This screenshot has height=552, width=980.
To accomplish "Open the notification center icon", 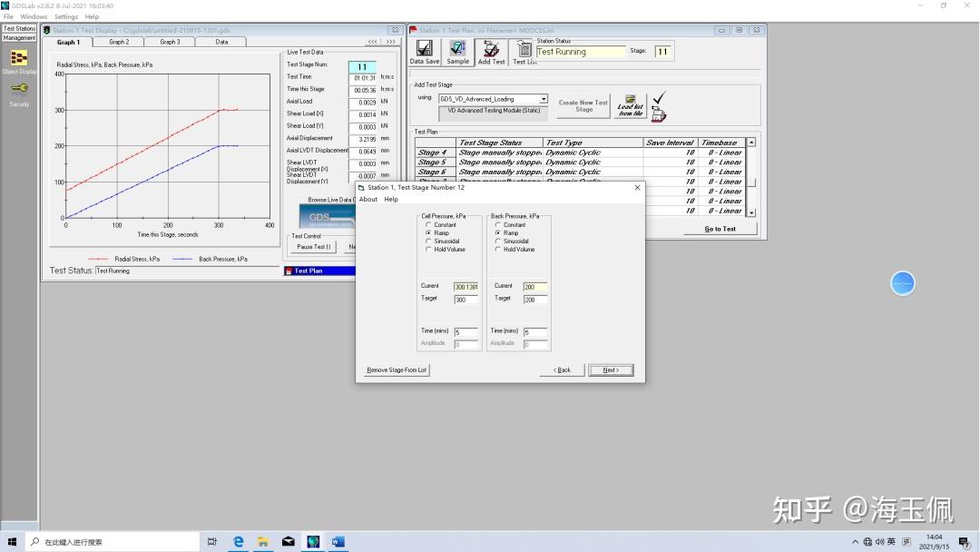I will pos(964,542).
